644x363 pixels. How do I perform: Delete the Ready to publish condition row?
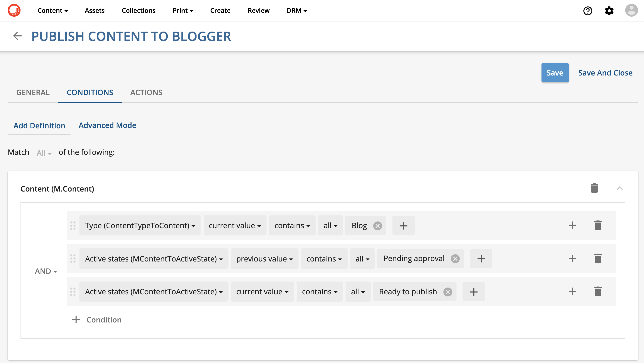[x=598, y=291]
